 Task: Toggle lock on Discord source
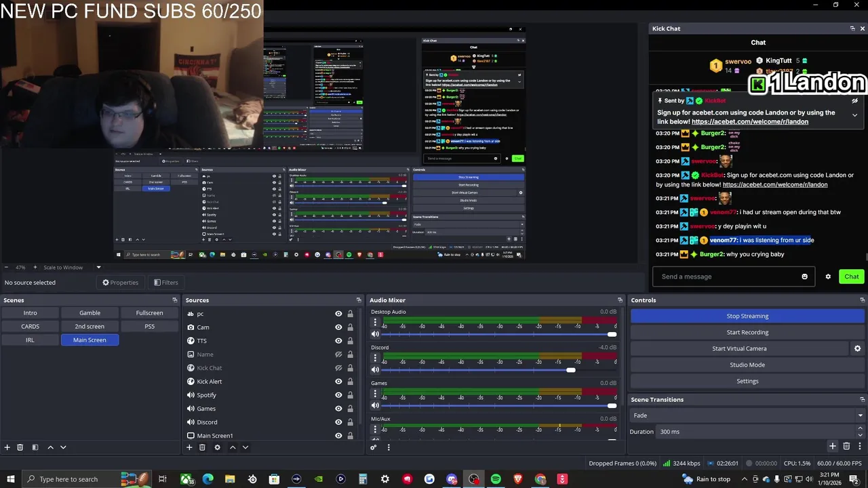[x=350, y=422]
